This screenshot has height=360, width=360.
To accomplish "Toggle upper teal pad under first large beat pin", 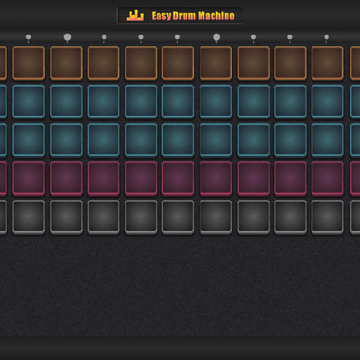I will pyautogui.click(x=66, y=102).
